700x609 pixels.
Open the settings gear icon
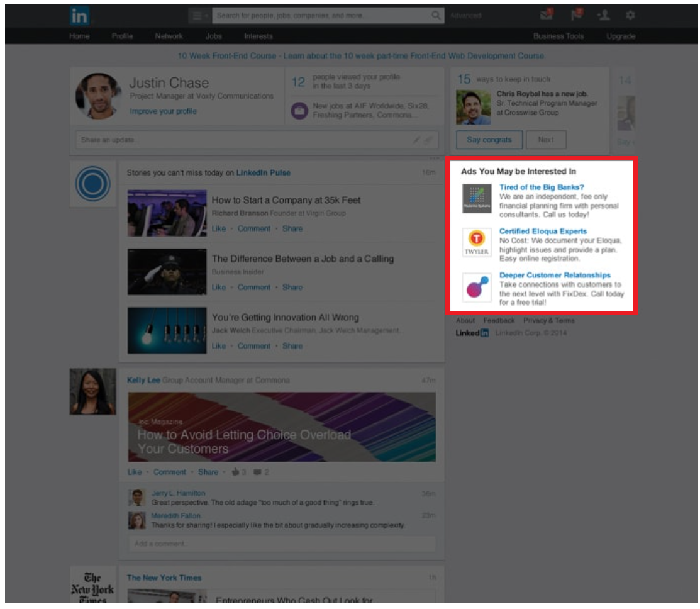[630, 15]
